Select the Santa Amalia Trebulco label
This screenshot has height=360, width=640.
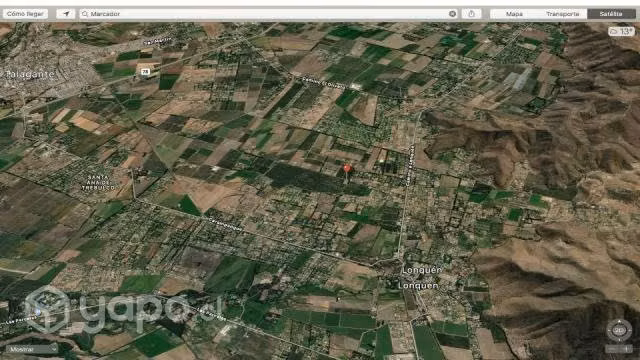pos(98,182)
